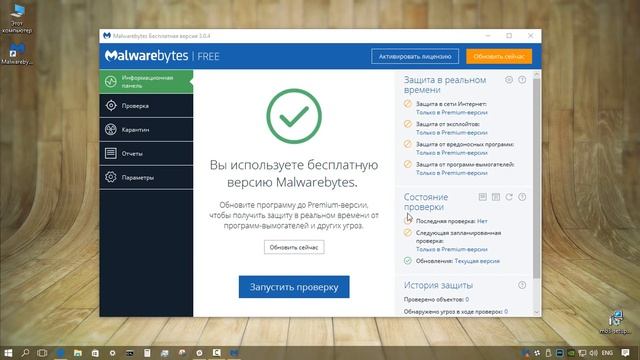Click green check icon beside Обновления

click(408, 260)
